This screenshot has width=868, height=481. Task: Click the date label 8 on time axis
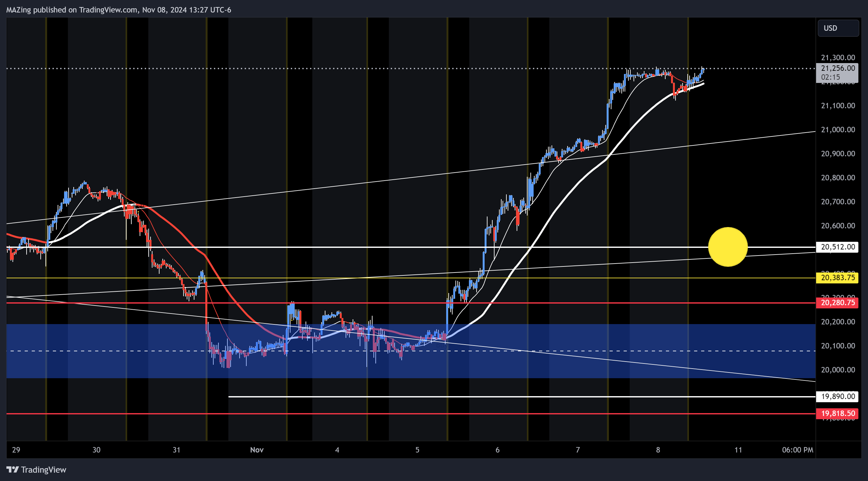point(658,450)
